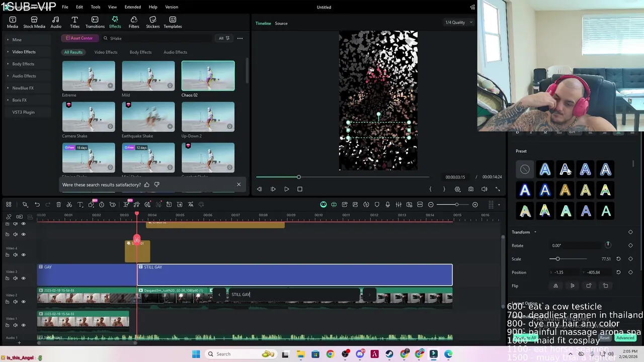Flip the title horizontally
Viewport: 644px width, 362px height.
coord(555,286)
